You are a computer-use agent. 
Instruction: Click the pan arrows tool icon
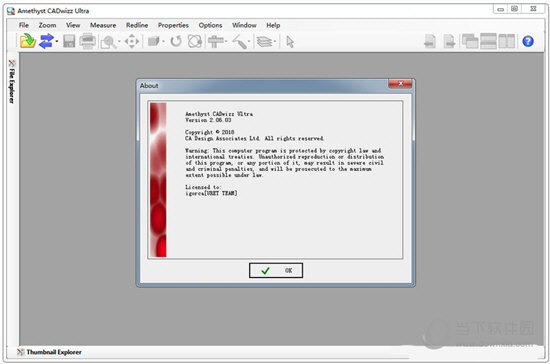(x=132, y=42)
